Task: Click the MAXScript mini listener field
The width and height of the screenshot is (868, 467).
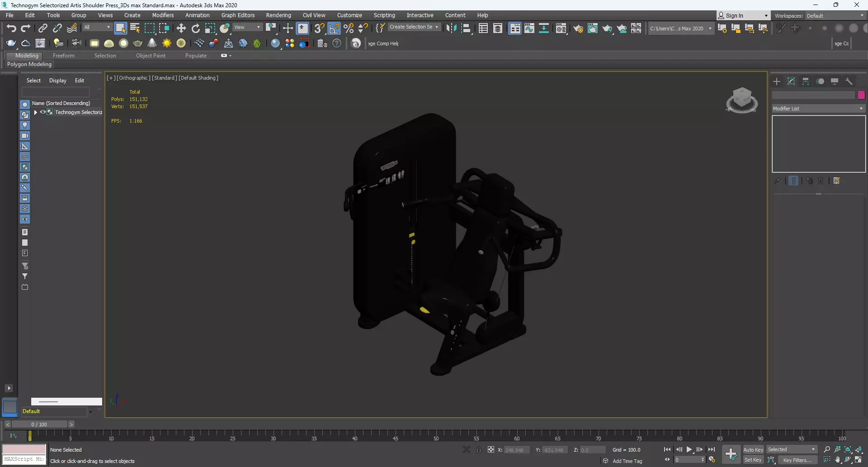Action: pyautogui.click(x=24, y=459)
